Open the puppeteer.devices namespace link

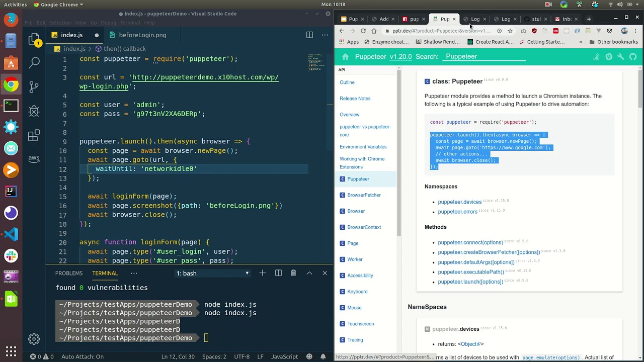pyautogui.click(x=460, y=202)
